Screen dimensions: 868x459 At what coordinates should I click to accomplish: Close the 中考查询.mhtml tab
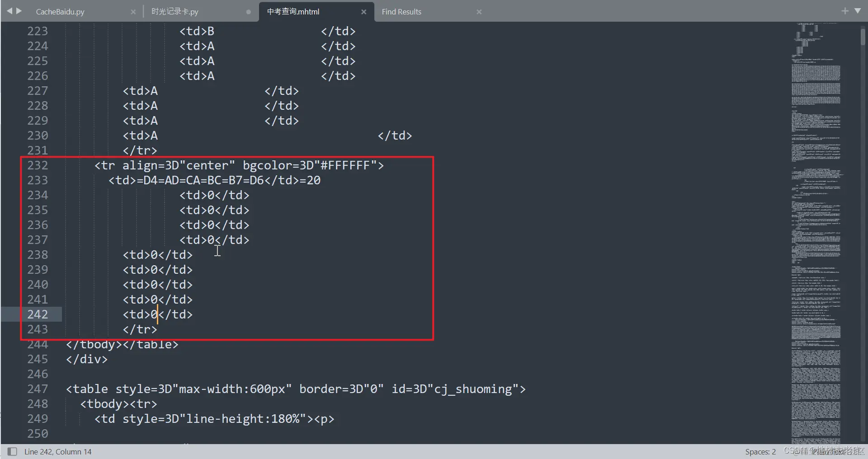click(363, 12)
